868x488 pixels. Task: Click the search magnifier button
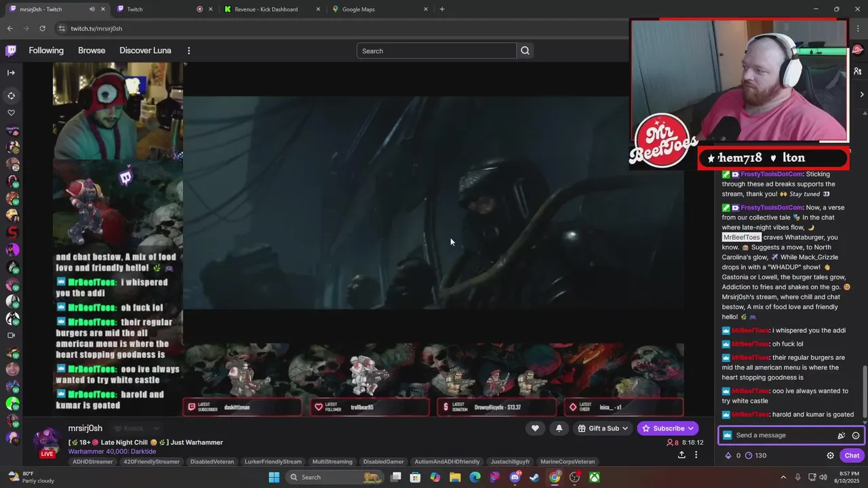pyautogui.click(x=525, y=51)
